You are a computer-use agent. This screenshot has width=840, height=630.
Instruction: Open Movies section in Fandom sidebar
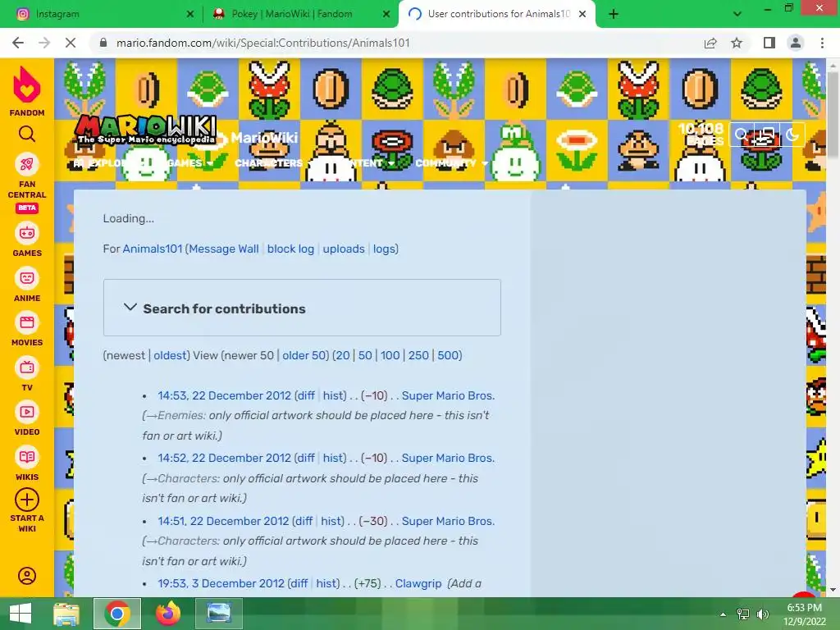[27, 330]
